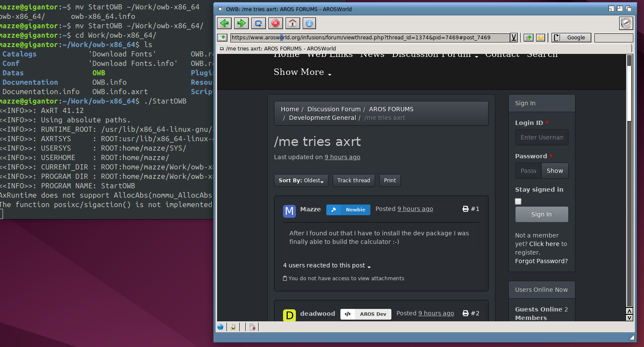The height and width of the screenshot is (347, 644).
Task: Open Development General in the breadcrumb
Action: [x=322, y=118]
